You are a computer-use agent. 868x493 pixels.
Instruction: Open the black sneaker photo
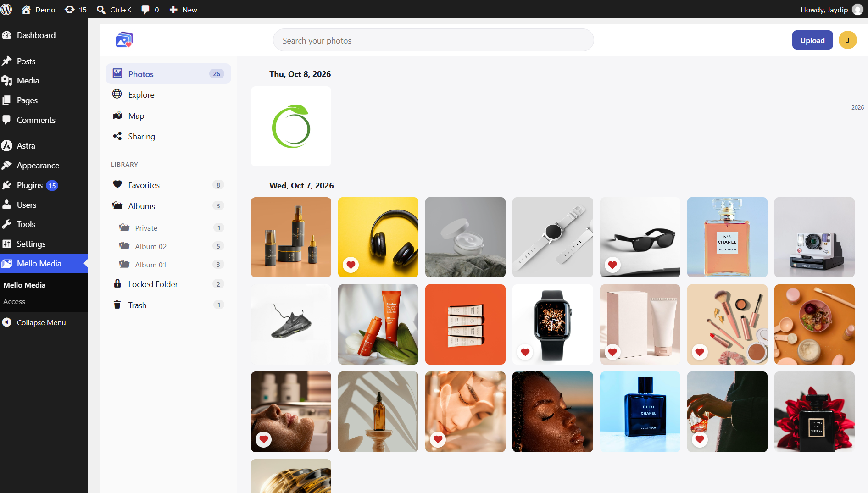(x=291, y=324)
